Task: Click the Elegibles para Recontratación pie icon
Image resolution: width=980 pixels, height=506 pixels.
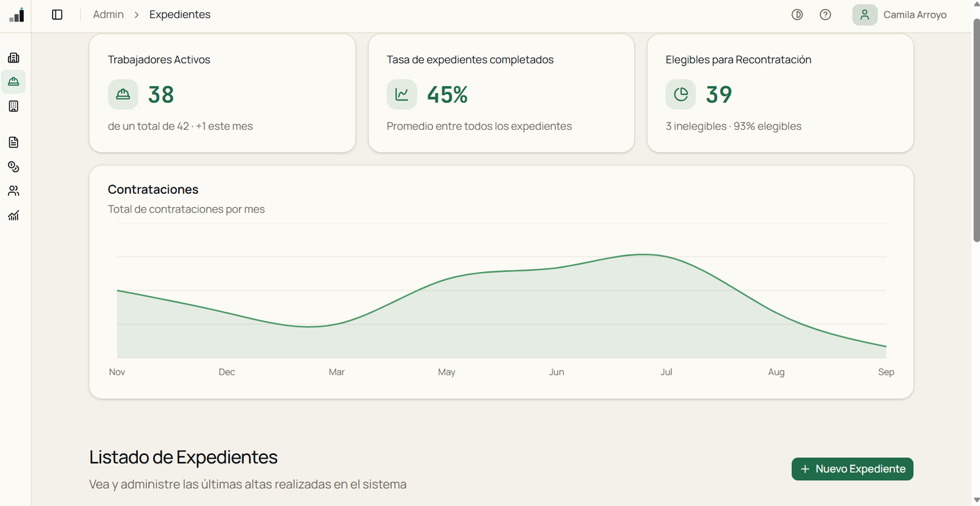Action: pos(680,94)
